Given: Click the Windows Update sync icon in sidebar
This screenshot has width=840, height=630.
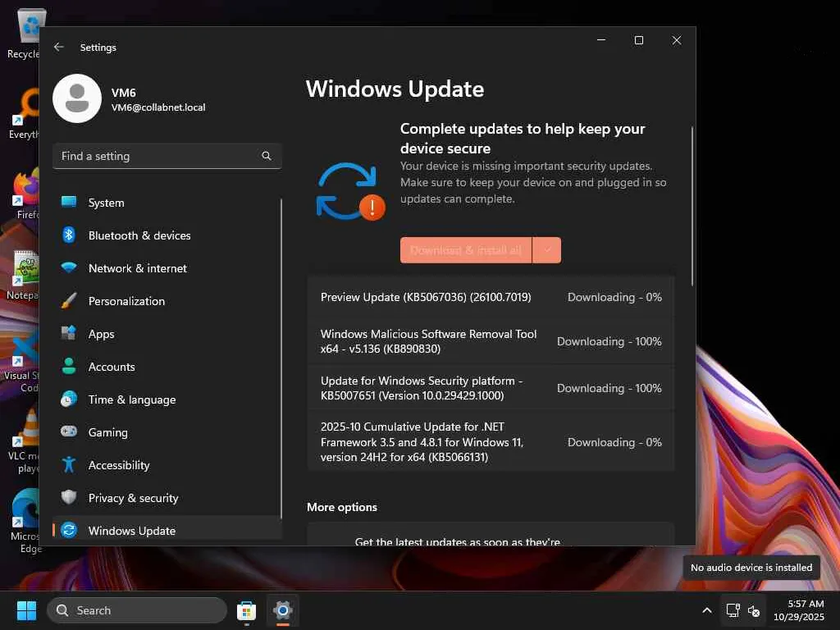Looking at the screenshot, I should (69, 530).
